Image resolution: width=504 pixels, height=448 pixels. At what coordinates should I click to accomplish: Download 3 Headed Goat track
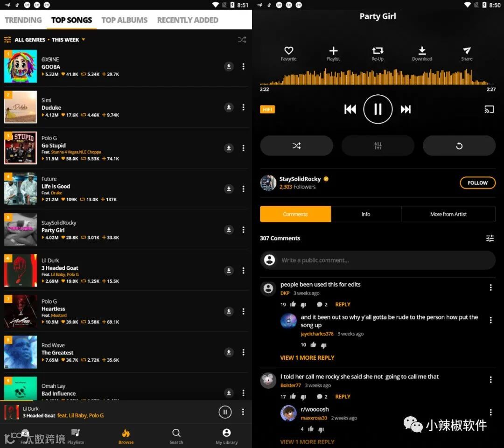point(229,270)
